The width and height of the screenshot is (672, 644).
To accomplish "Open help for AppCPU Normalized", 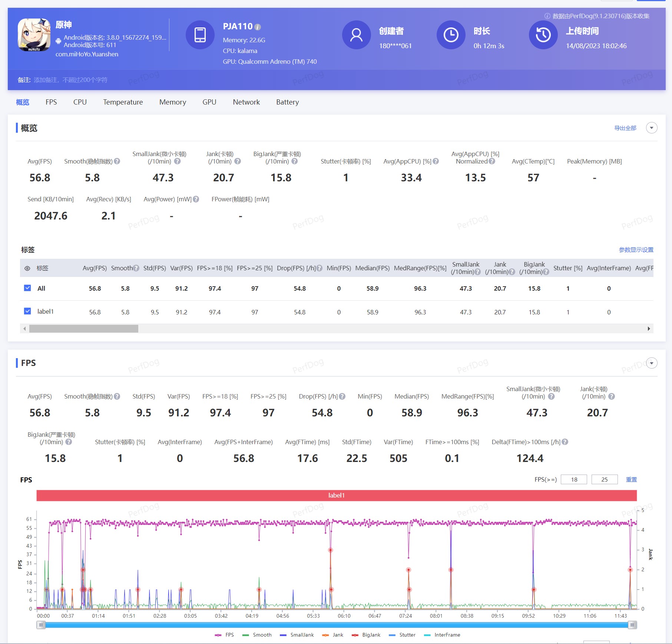I will pos(492,161).
